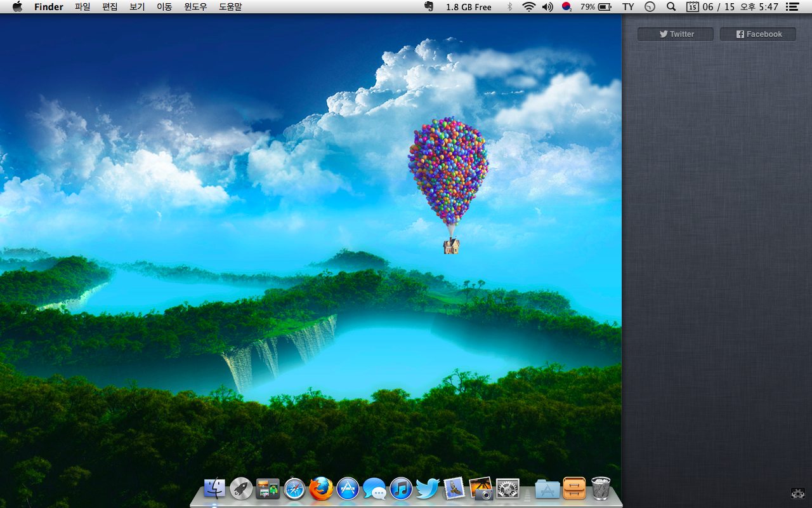Open the orange file drawer stack
Screen dimensions: 812x508
[x=574, y=488]
